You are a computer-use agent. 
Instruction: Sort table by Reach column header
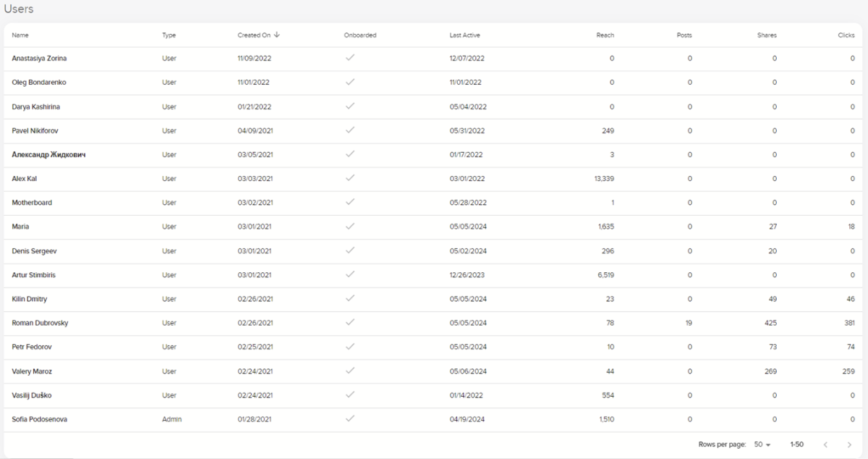[x=605, y=35]
